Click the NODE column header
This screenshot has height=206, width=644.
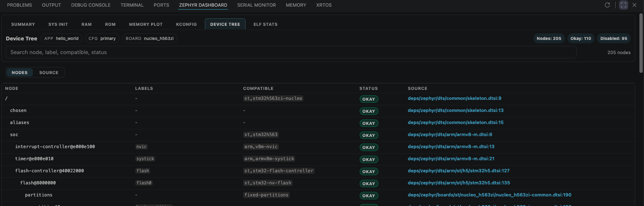pyautogui.click(x=12, y=88)
